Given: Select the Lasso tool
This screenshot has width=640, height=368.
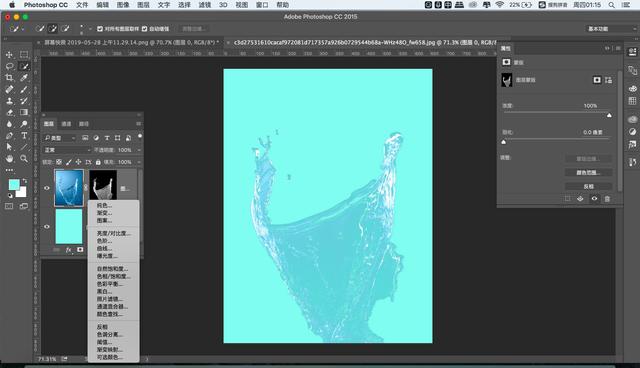Looking at the screenshot, I should (x=9, y=66).
